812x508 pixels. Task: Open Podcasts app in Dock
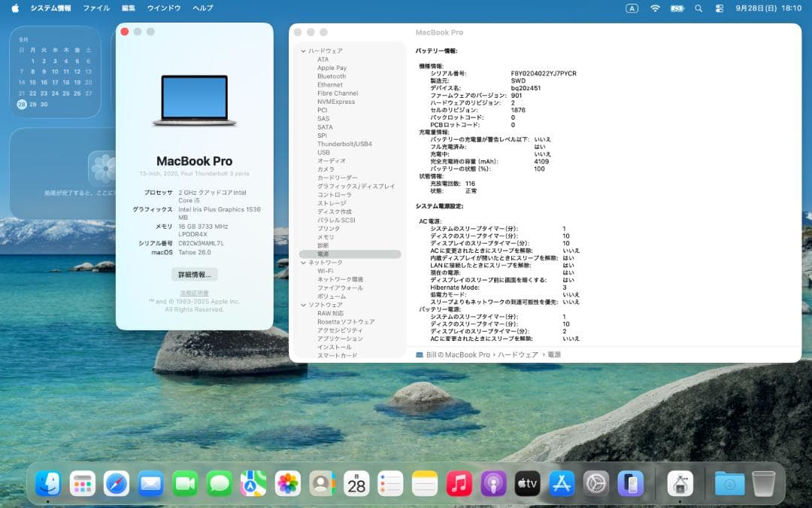(x=493, y=484)
